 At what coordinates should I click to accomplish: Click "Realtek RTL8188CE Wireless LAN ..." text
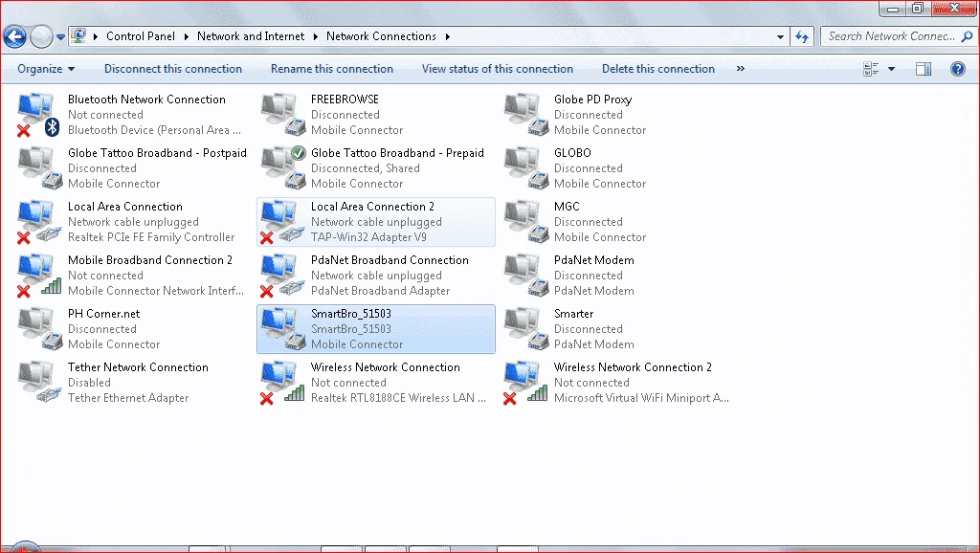(398, 398)
